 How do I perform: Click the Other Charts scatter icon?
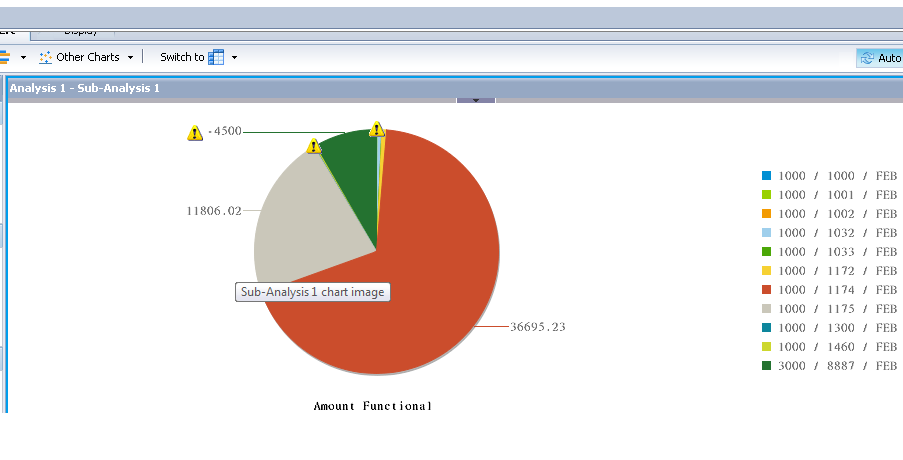click(x=45, y=57)
